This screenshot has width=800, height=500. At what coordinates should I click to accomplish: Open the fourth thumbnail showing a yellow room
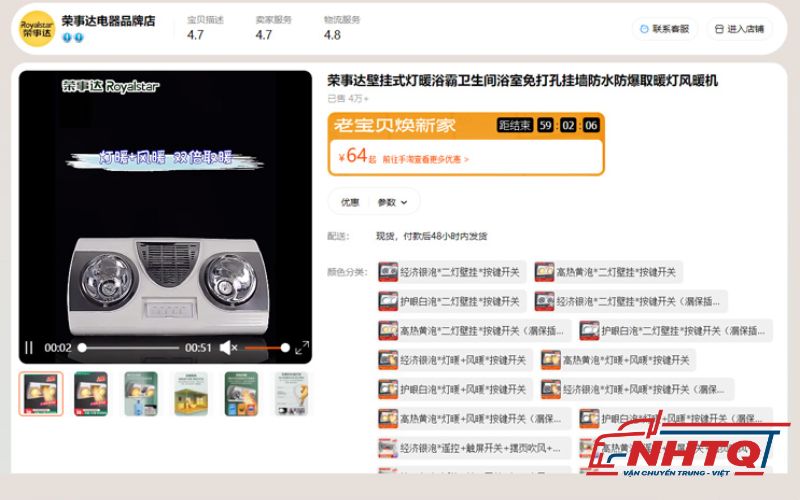pos(191,394)
